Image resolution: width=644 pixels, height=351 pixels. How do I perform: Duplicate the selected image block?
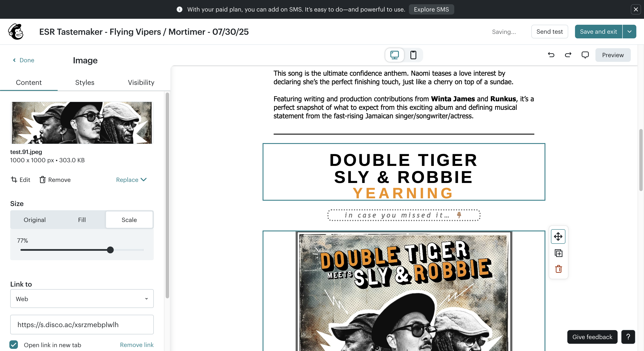coord(558,253)
